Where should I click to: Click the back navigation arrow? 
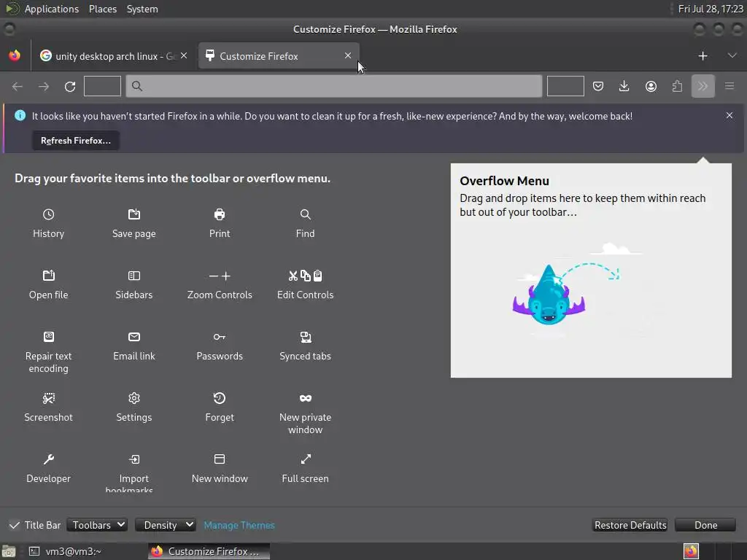tap(18, 86)
